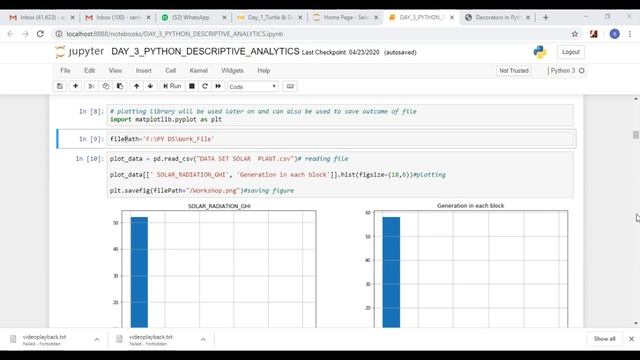Image resolution: width=640 pixels, height=360 pixels.
Task: Paste cells below icon
Action: pyautogui.click(x=120, y=86)
